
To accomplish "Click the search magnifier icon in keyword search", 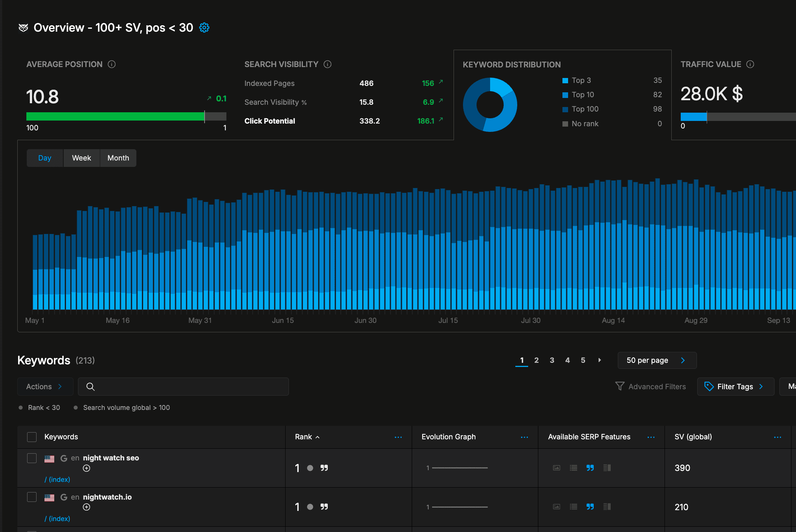I will tap(90, 387).
